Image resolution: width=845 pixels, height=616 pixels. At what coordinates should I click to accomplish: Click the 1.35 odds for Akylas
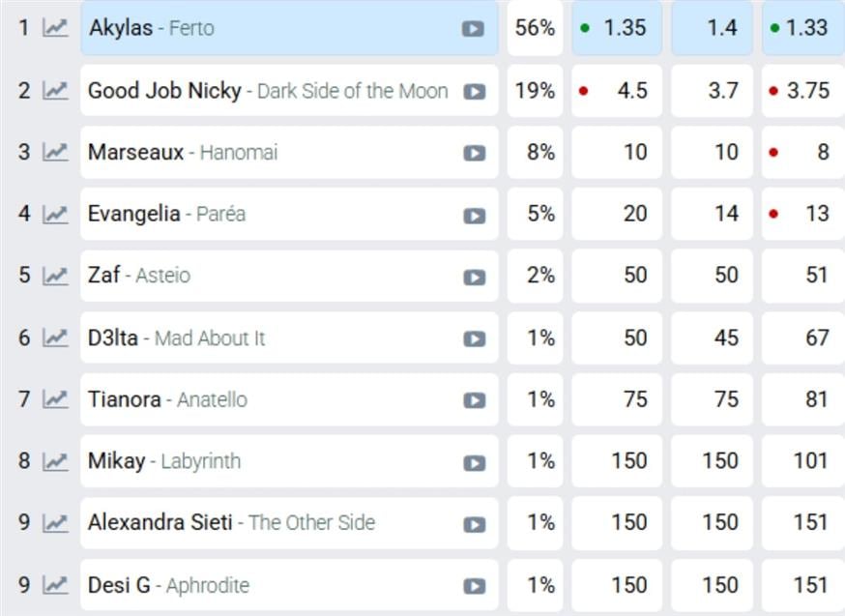(617, 28)
